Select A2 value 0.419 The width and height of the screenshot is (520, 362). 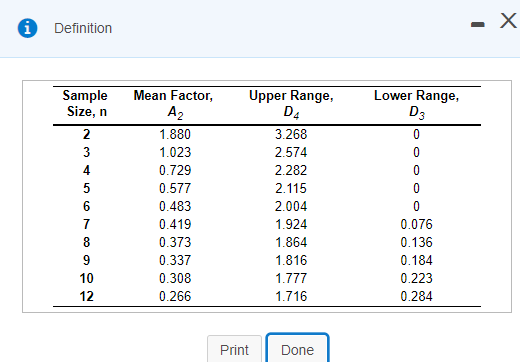175,225
